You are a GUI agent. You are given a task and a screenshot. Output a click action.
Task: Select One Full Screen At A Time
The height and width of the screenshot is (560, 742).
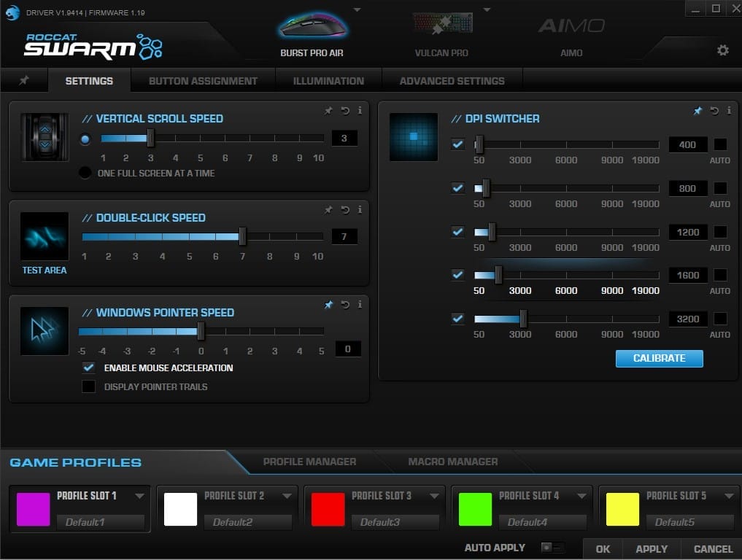[85, 173]
